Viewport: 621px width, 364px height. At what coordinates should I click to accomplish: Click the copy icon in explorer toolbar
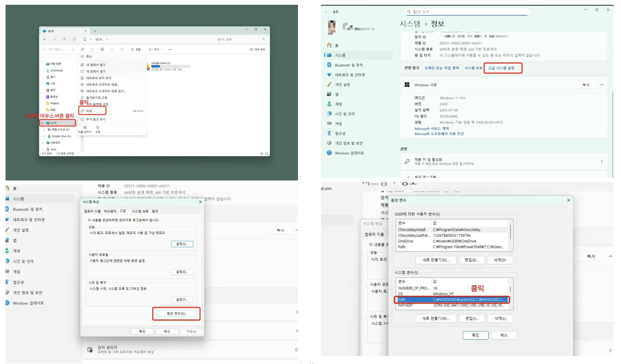[x=82, y=49]
